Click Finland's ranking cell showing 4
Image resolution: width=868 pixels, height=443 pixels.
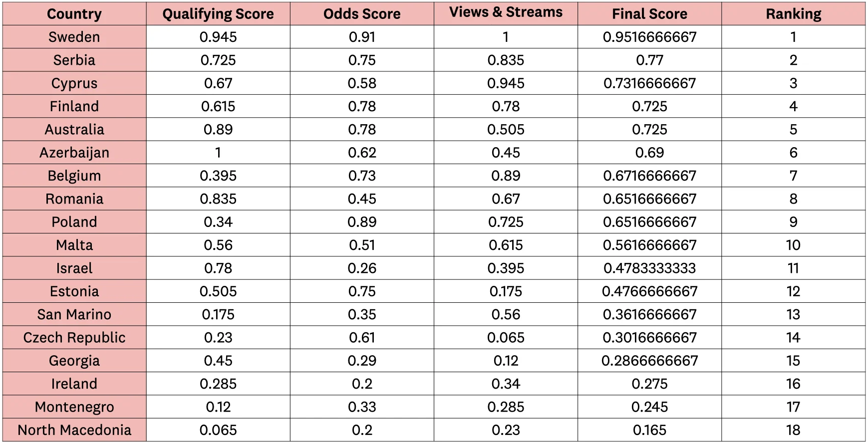793,106
